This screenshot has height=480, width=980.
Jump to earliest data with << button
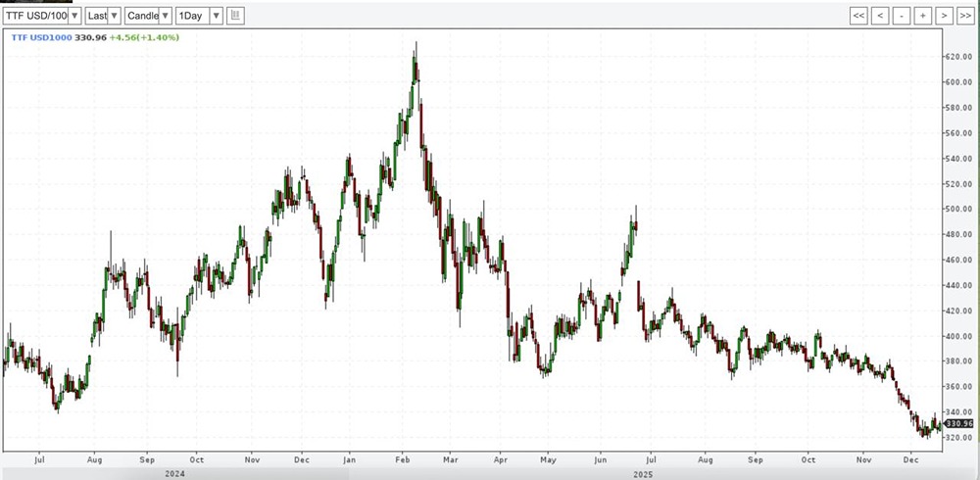point(858,16)
